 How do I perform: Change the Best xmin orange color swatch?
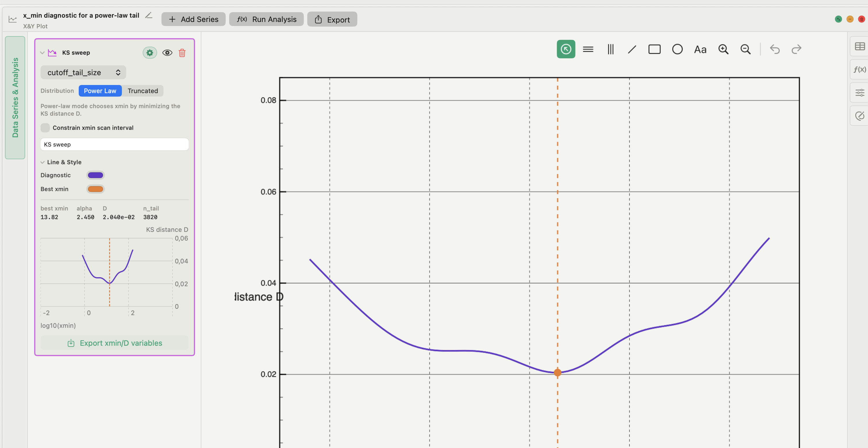(x=95, y=189)
